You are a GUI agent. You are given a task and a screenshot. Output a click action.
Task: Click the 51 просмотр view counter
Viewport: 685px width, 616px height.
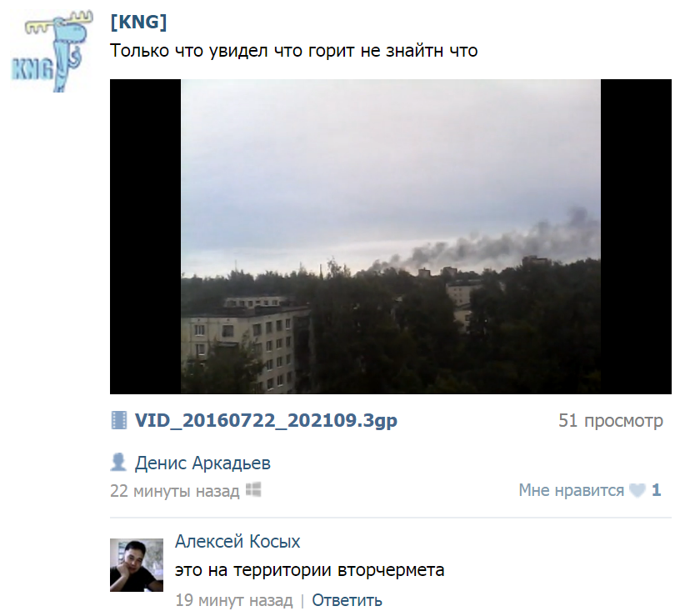click(610, 420)
